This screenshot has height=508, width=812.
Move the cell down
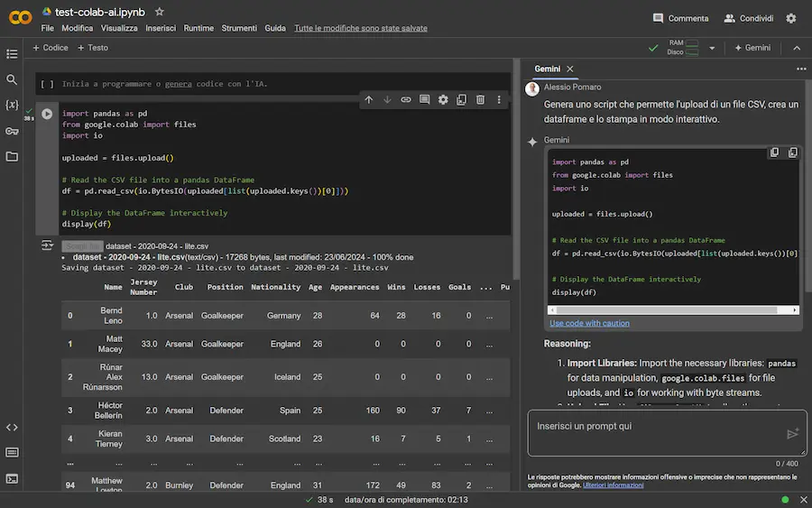[x=387, y=99]
